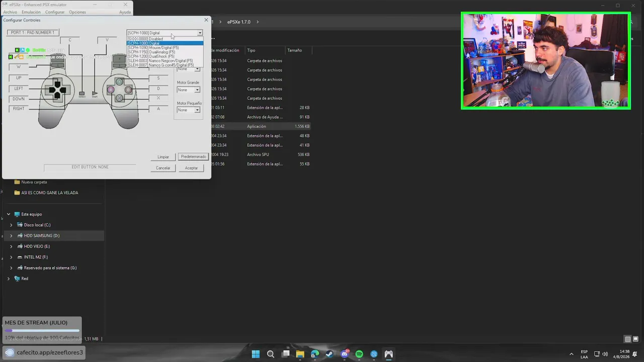644x362 pixels.
Task: Open Discord from the taskbar
Action: point(345,354)
